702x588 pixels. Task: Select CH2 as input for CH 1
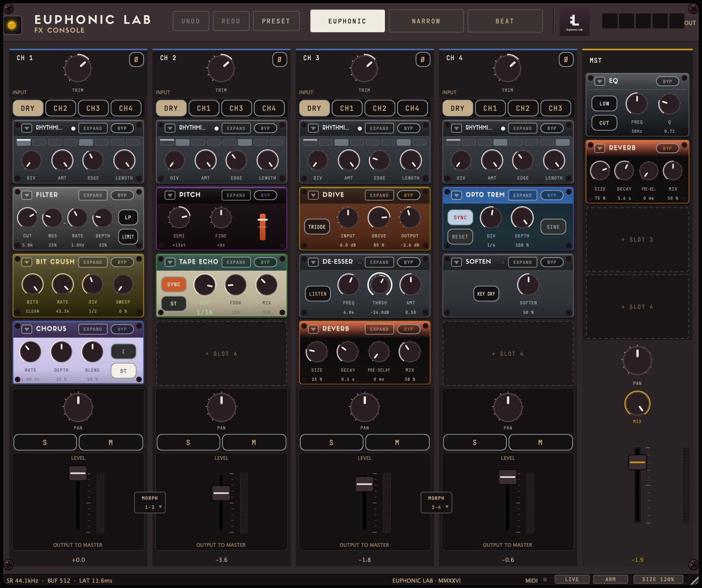pos(61,108)
